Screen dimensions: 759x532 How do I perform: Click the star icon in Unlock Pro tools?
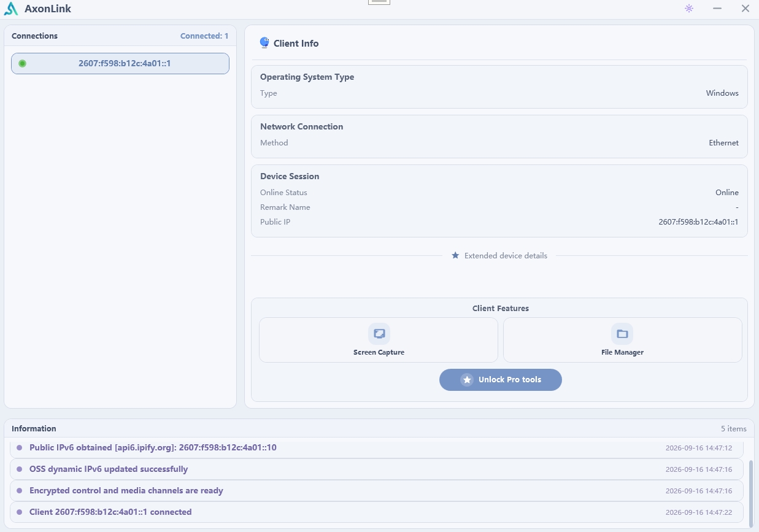point(467,380)
